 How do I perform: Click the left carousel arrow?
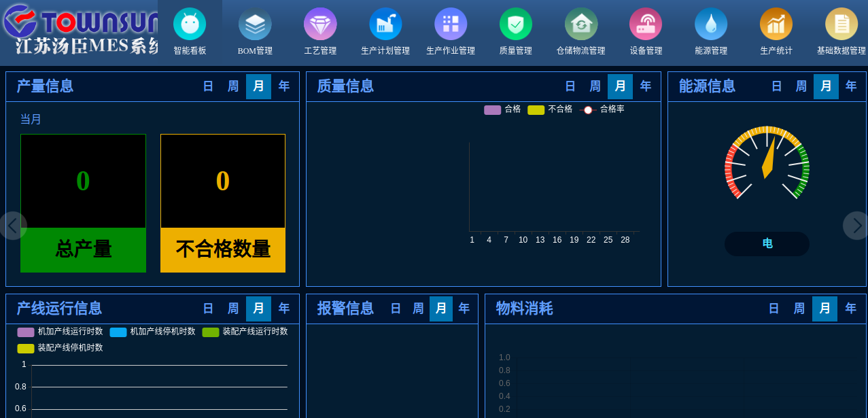(x=12, y=225)
